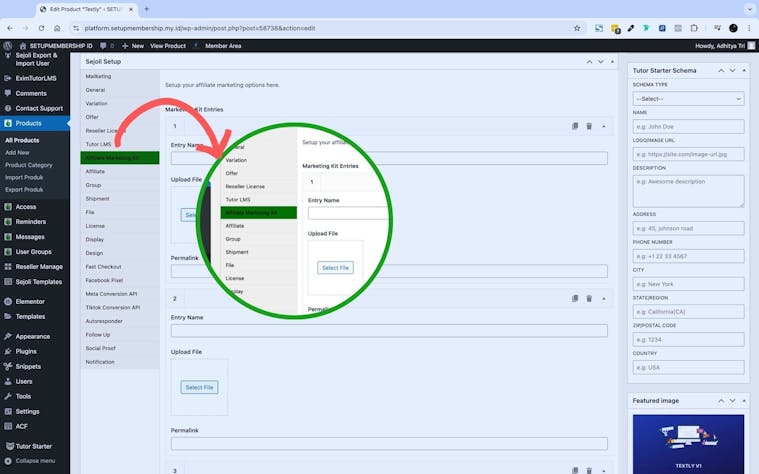Click Select File in entry 2
Image resolution: width=759 pixels, height=474 pixels.
click(199, 387)
